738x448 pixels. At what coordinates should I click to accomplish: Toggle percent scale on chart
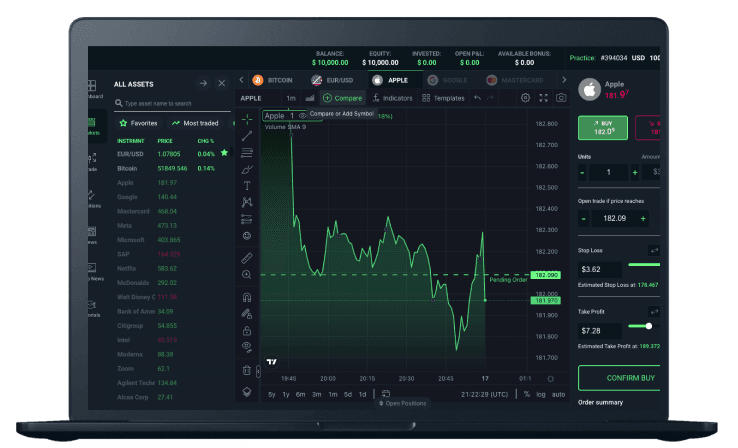tap(527, 394)
